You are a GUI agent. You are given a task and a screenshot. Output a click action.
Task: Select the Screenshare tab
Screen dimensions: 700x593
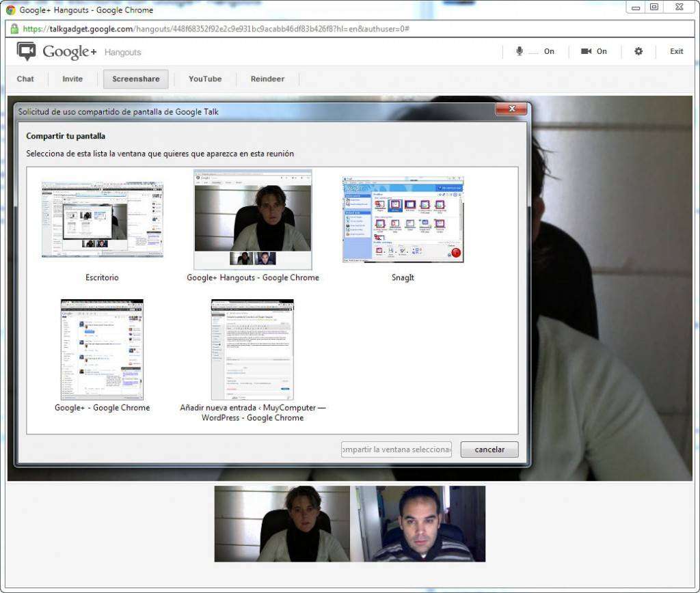[x=136, y=79]
